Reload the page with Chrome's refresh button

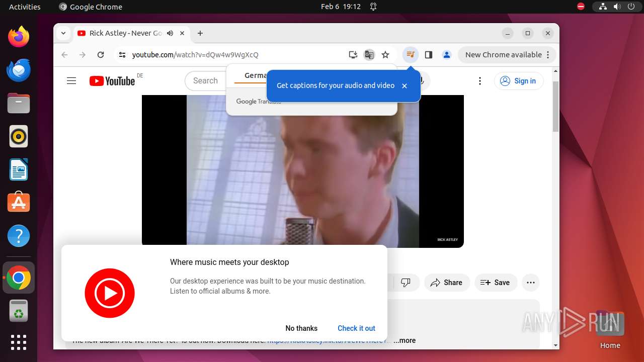[x=101, y=55]
